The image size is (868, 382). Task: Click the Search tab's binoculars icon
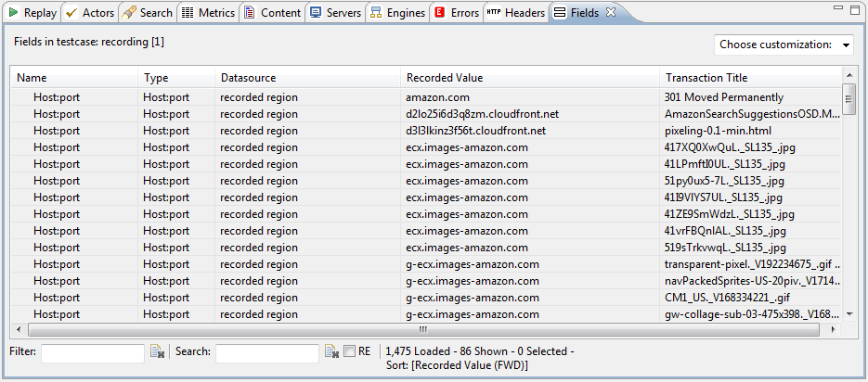(x=128, y=13)
